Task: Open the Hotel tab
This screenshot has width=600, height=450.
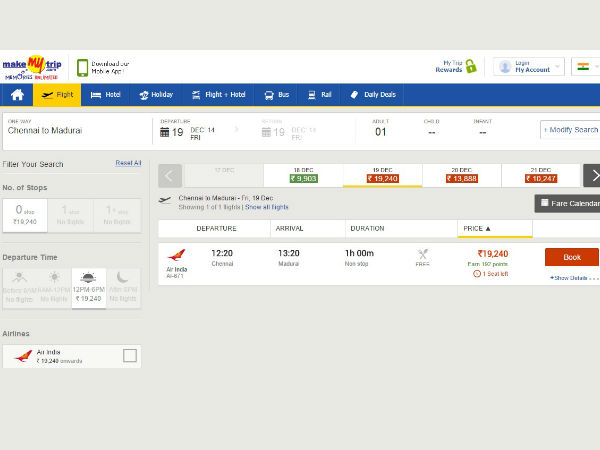Action: (105, 95)
